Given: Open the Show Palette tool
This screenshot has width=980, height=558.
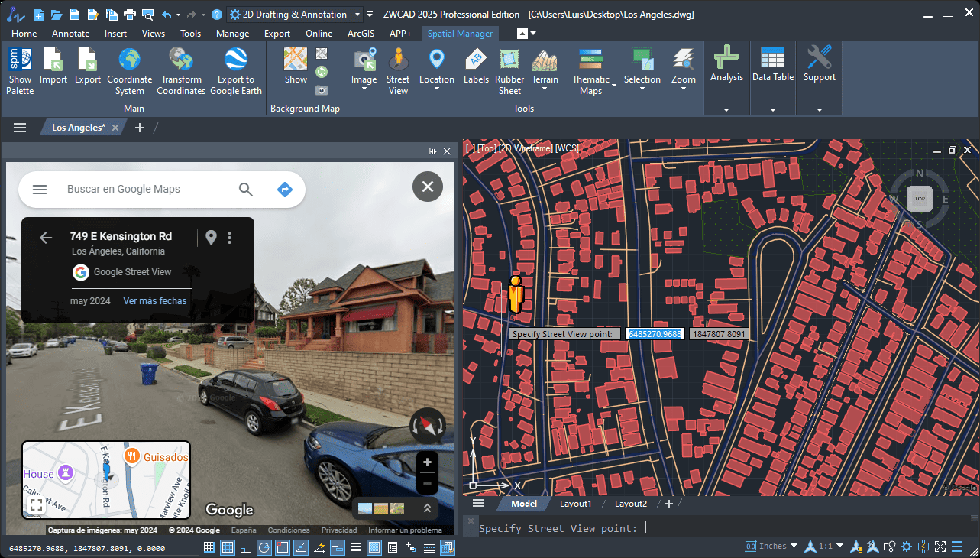Looking at the screenshot, I should click(20, 71).
